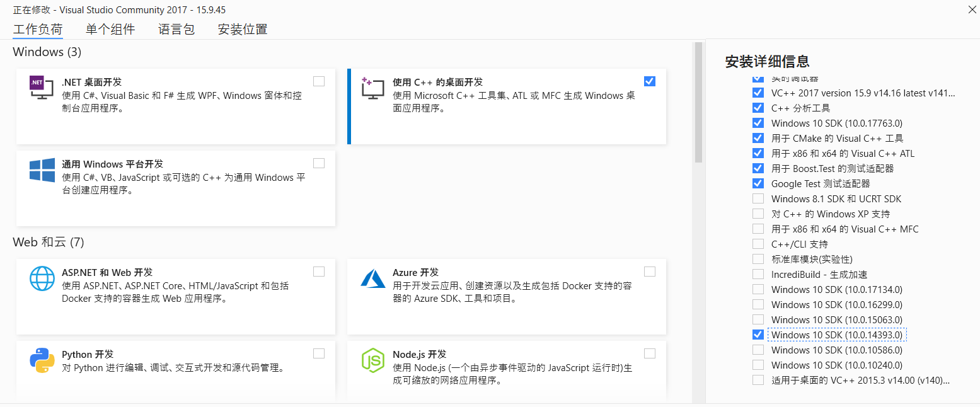Check Windows 10 SDK (10.0.10240.0)

(x=758, y=365)
